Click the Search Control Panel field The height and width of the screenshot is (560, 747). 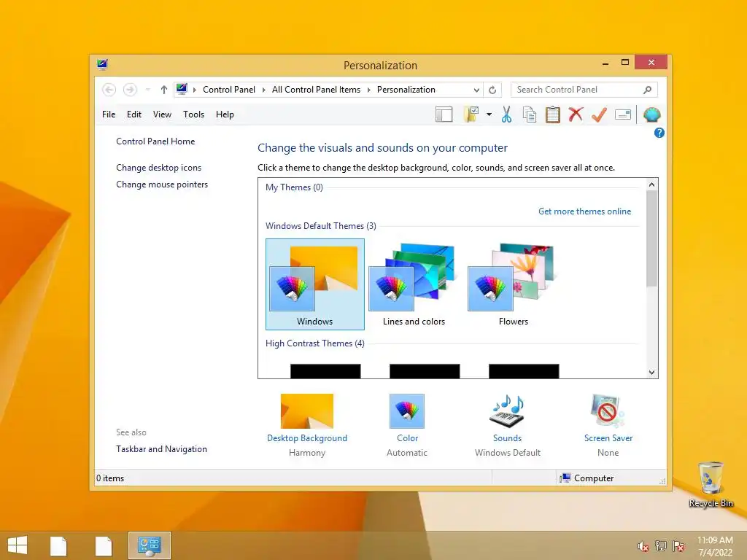pyautogui.click(x=584, y=90)
